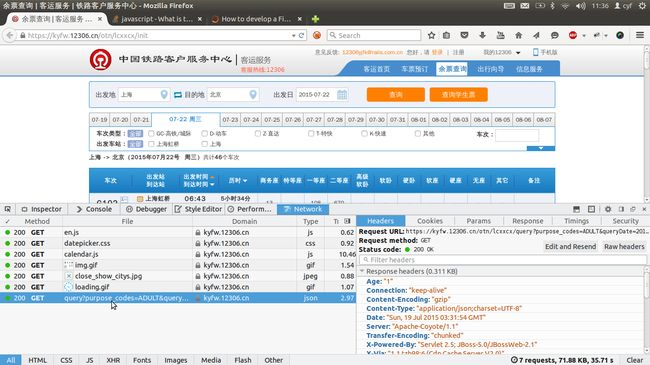Click the orange 查询 search button
Screen dimensions: 650x365
395,95
